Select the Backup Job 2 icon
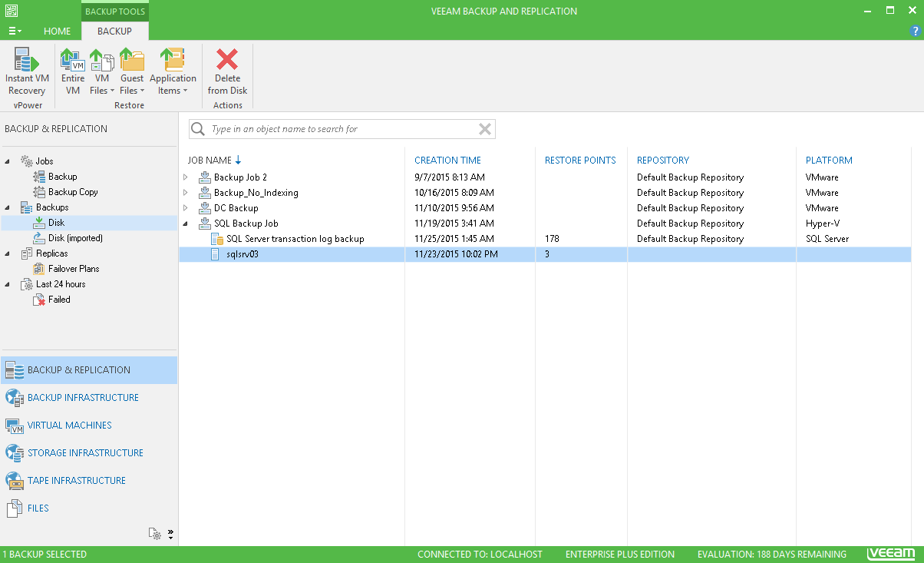The height and width of the screenshot is (563, 924). tap(205, 177)
